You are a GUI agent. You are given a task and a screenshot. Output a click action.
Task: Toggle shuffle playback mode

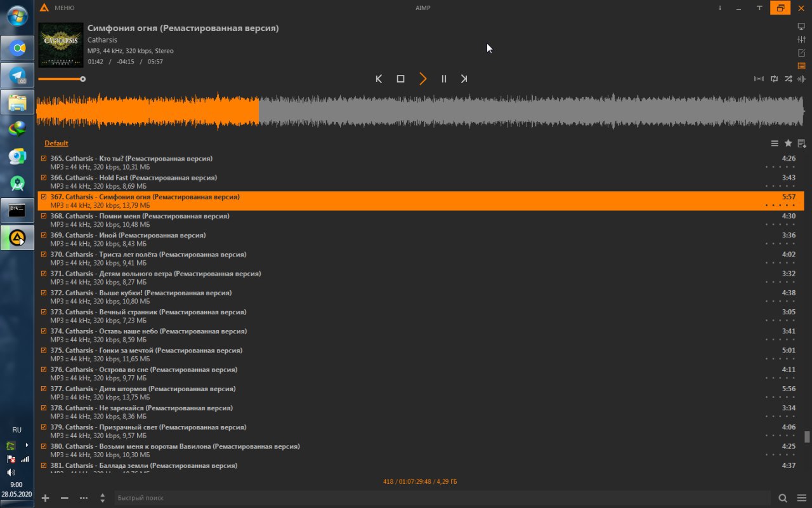(788, 79)
